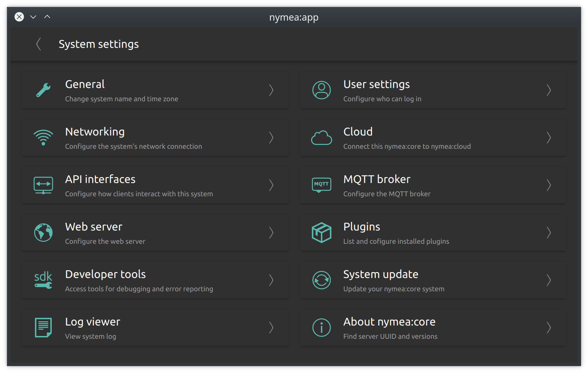Click the document icon for Log viewer
Screen dimensions: 588x373
pos(43,328)
